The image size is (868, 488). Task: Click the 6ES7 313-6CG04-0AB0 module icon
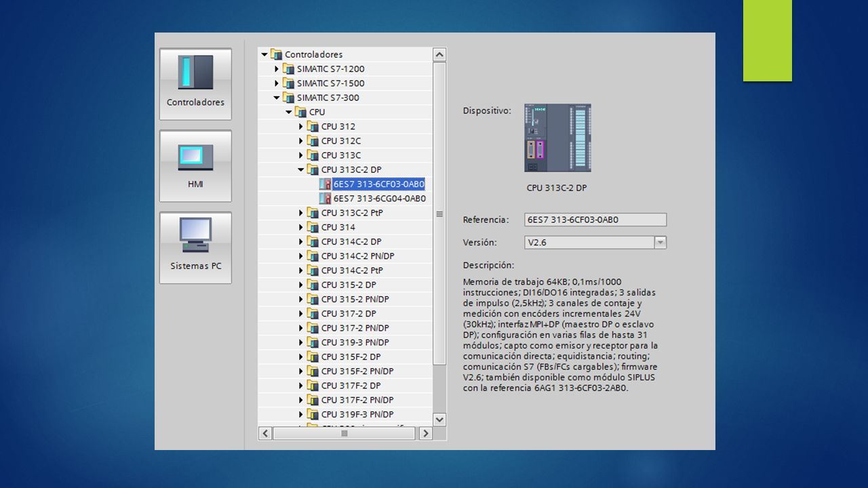click(325, 198)
